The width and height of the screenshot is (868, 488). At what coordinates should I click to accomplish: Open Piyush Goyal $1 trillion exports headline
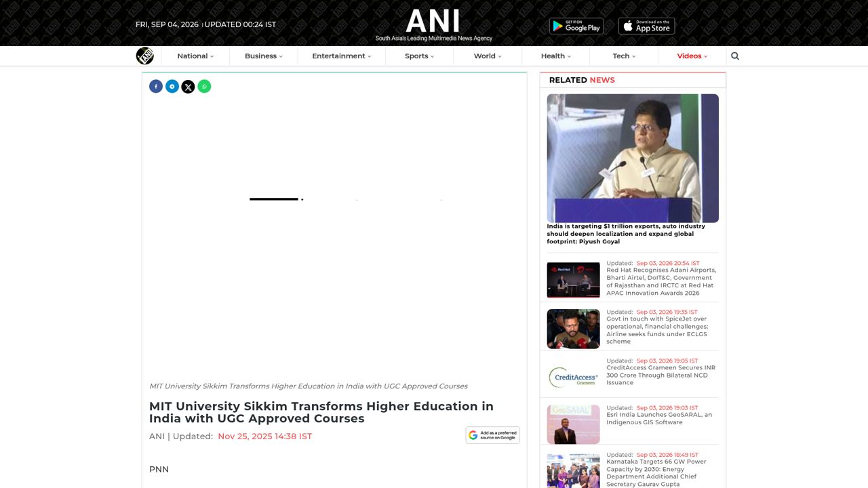(626, 234)
